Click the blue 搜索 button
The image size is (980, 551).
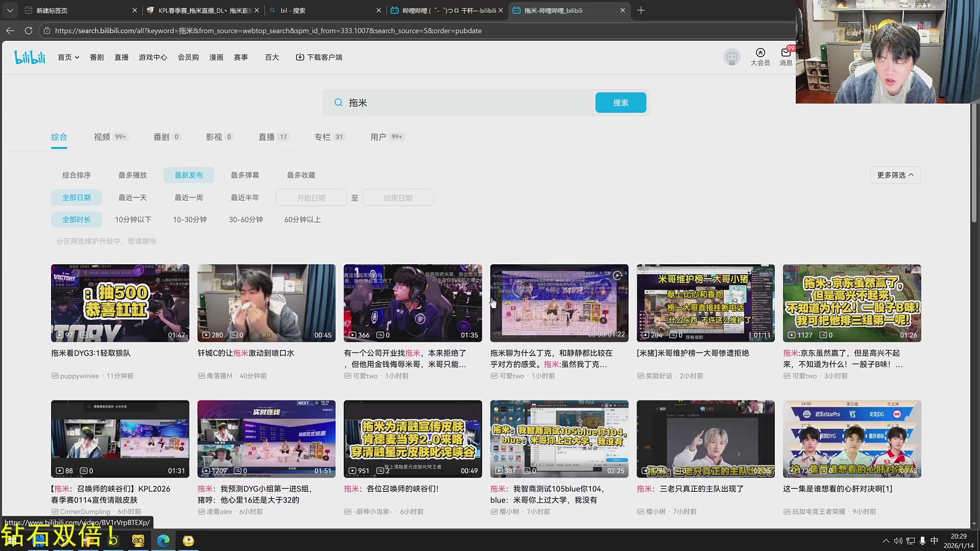(620, 103)
